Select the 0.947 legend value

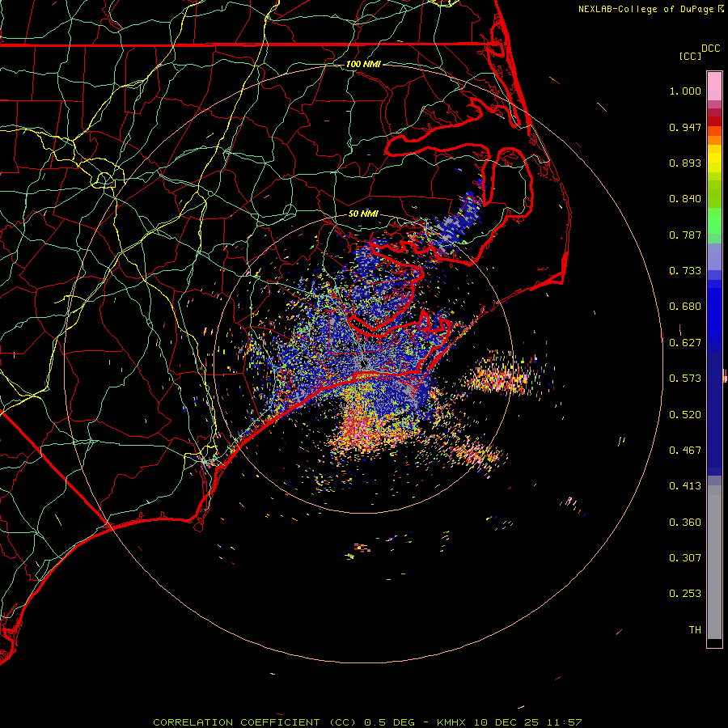(685, 127)
